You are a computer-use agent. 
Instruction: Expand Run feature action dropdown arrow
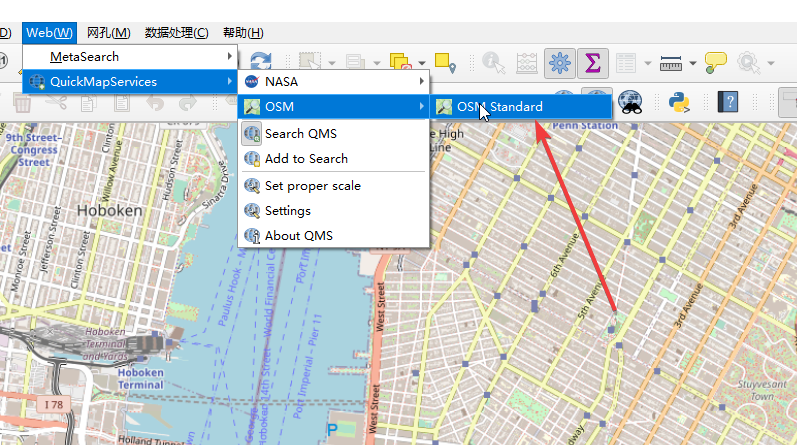[x=771, y=64]
